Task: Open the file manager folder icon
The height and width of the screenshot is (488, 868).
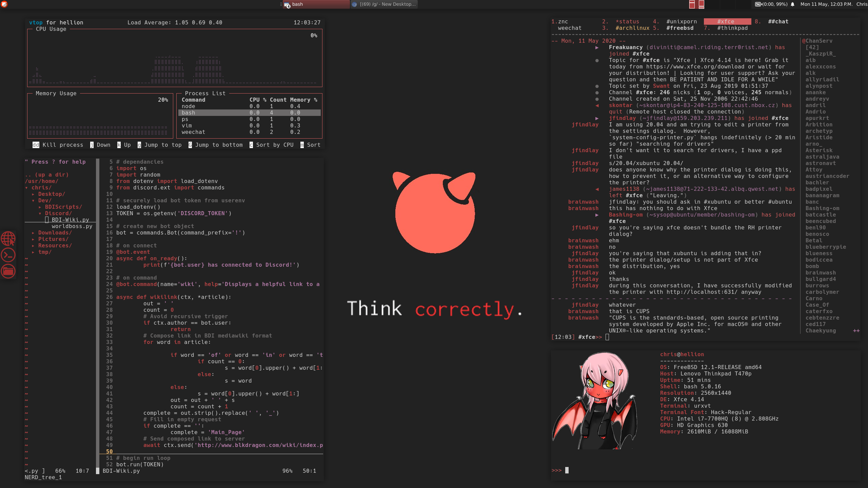Action: [x=8, y=271]
